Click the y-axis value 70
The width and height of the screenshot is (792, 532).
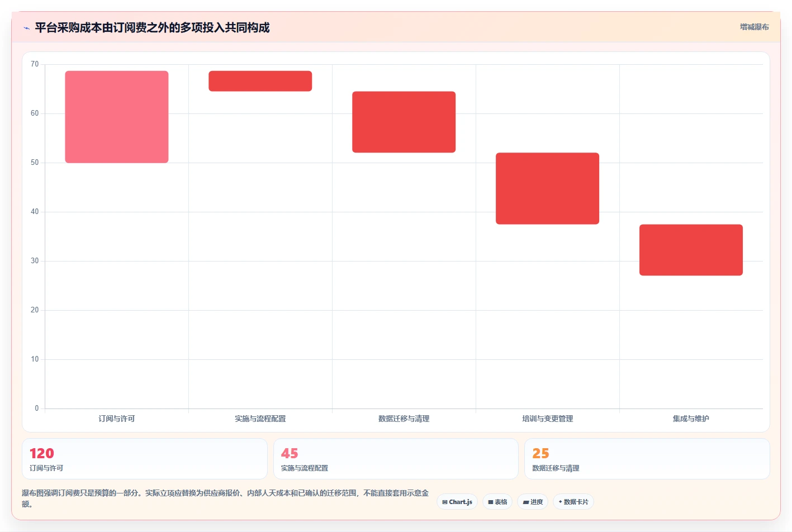pos(35,64)
